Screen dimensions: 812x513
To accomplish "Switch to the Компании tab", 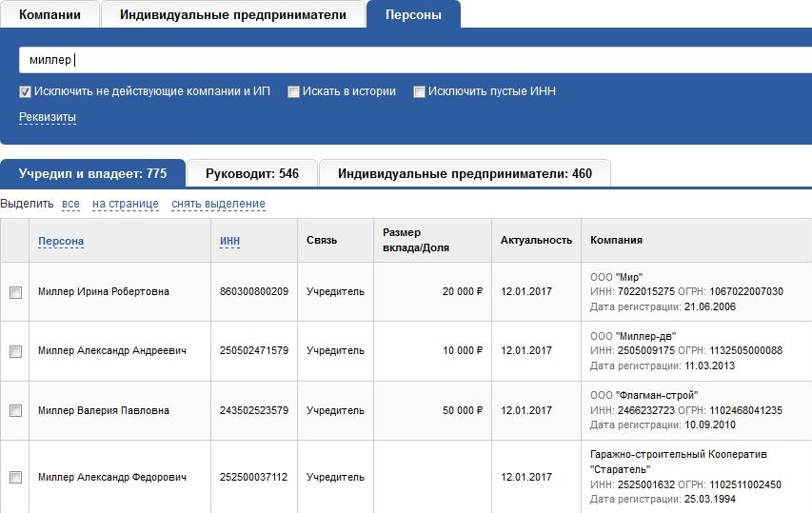I will click(x=50, y=14).
